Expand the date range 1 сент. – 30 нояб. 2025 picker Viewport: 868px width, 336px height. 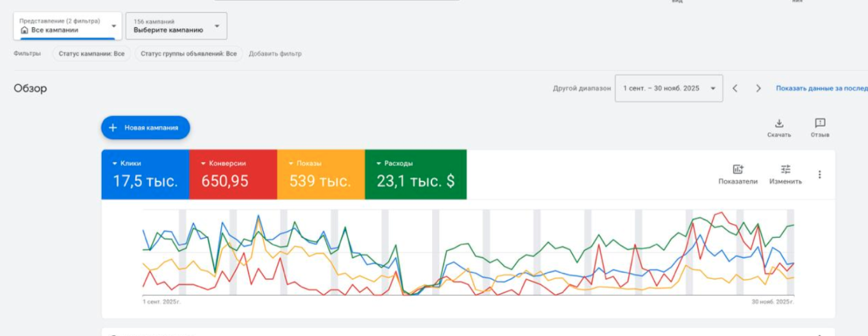click(669, 88)
